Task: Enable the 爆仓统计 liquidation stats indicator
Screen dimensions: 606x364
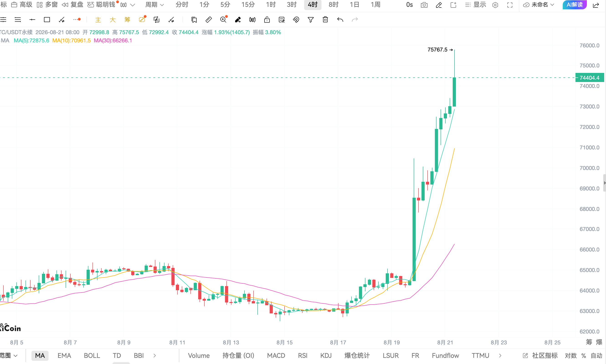Action: coord(357,355)
